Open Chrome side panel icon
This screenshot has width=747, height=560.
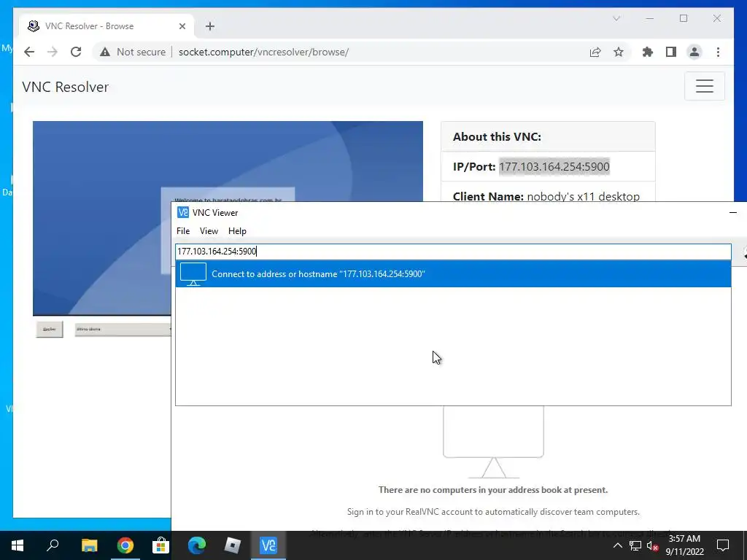point(671,52)
